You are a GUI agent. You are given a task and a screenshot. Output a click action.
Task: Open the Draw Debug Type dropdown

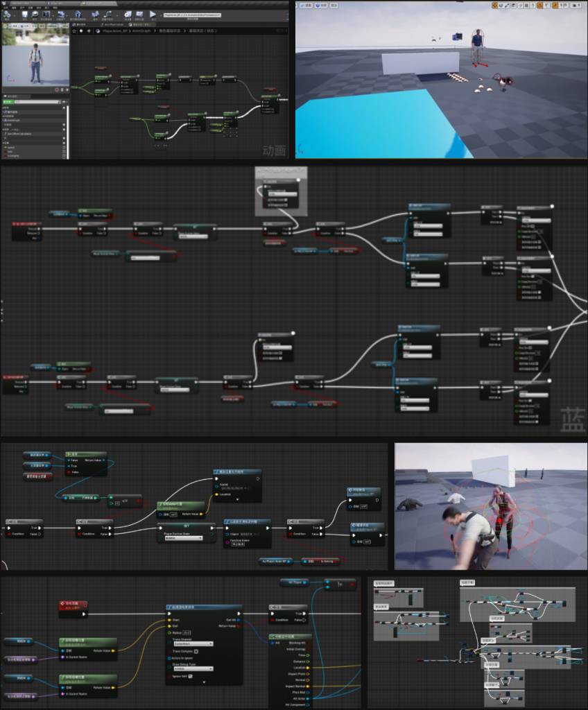pyautogui.click(x=191, y=668)
